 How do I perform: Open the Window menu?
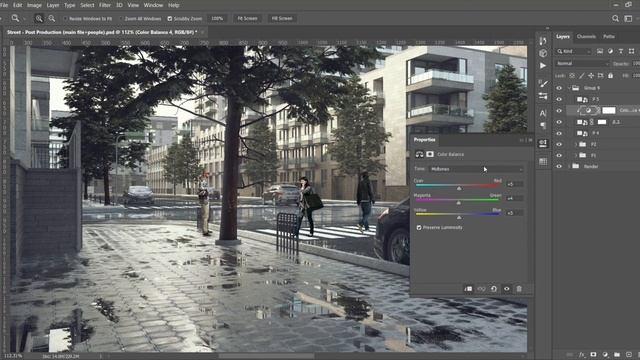pos(153,5)
